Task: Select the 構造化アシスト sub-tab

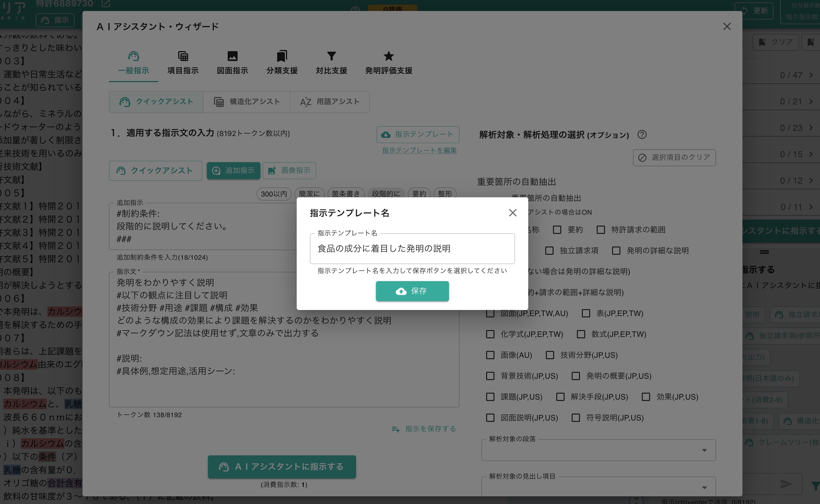Action: point(246,102)
